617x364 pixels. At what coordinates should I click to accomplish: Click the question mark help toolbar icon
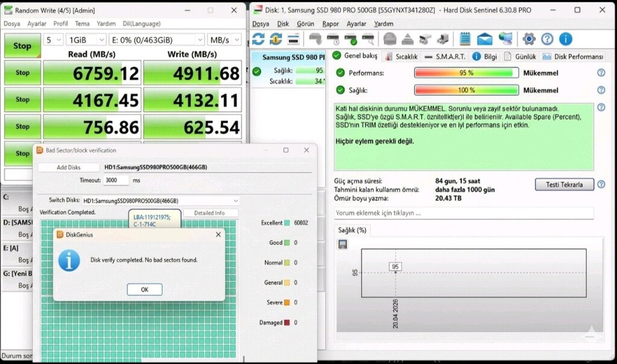547,39
